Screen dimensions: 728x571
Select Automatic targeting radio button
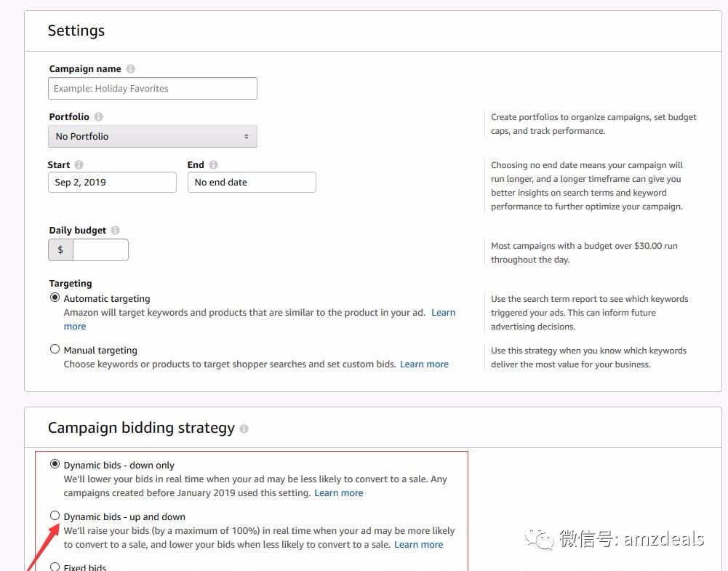click(55, 298)
